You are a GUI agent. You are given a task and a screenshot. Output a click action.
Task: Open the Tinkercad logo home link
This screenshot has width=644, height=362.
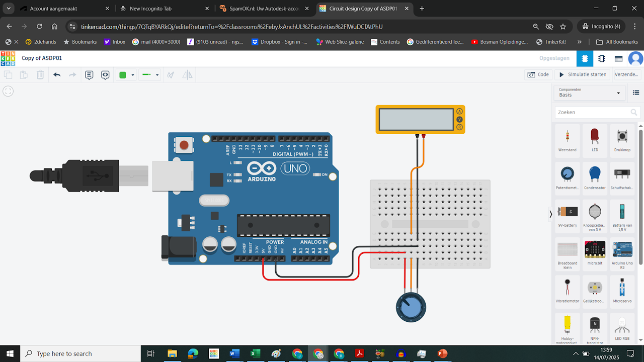pos(8,58)
